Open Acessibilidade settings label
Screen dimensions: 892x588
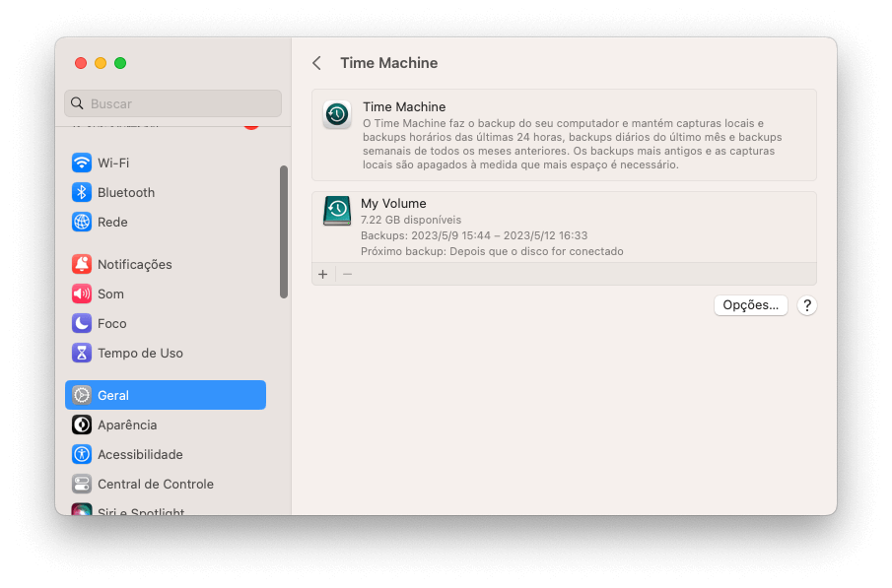[x=140, y=454]
